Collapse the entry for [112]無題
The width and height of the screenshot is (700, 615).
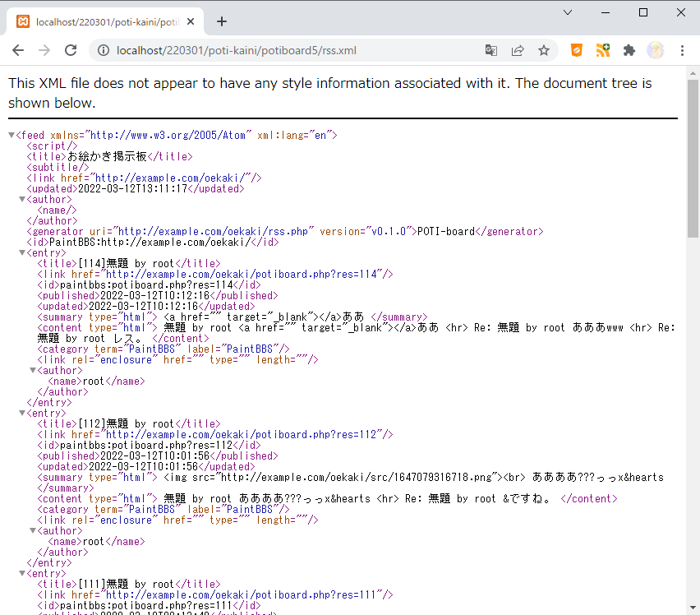22,413
